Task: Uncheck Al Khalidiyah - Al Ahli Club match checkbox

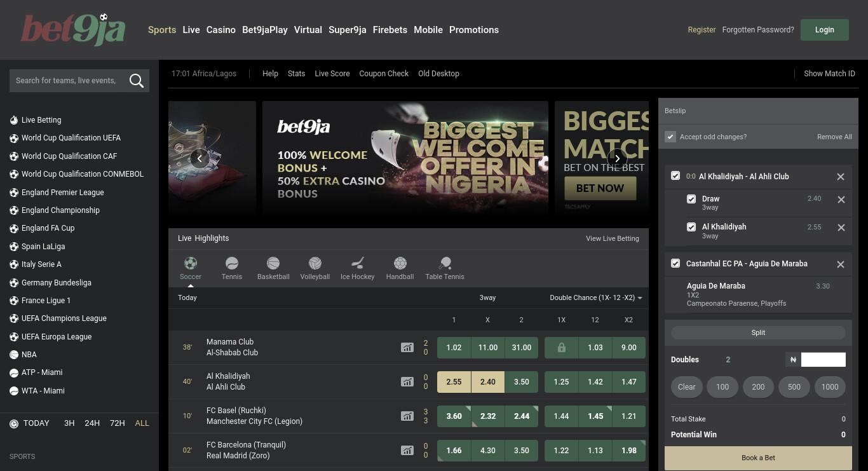Action: [675, 175]
